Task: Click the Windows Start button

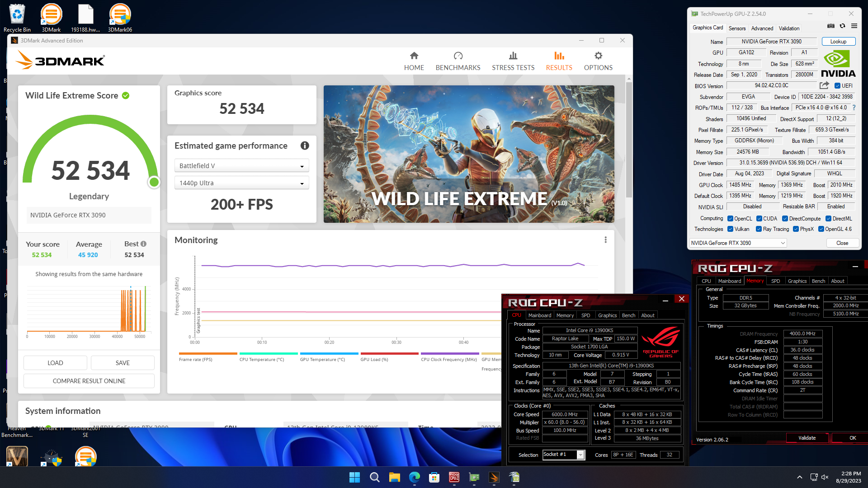Action: (354, 477)
